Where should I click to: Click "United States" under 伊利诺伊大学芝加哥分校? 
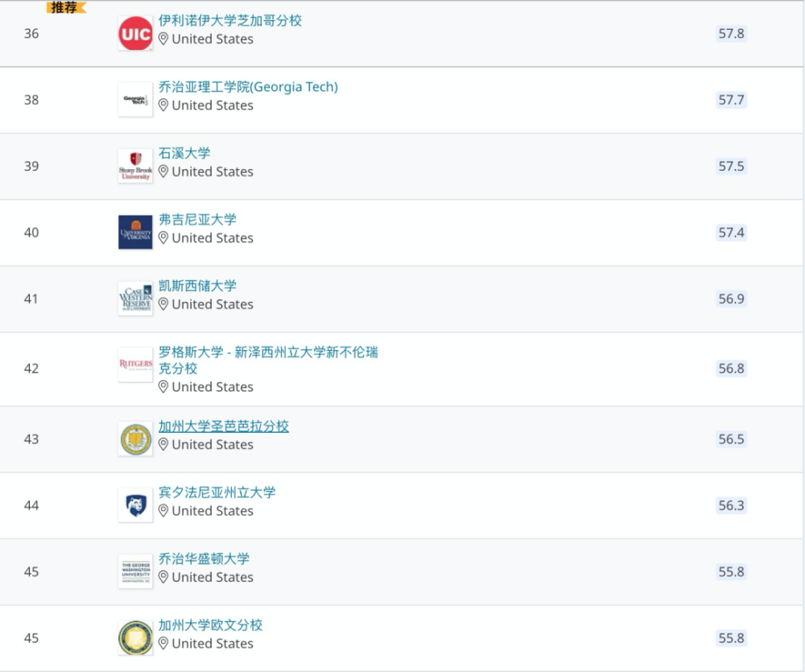click(x=213, y=39)
